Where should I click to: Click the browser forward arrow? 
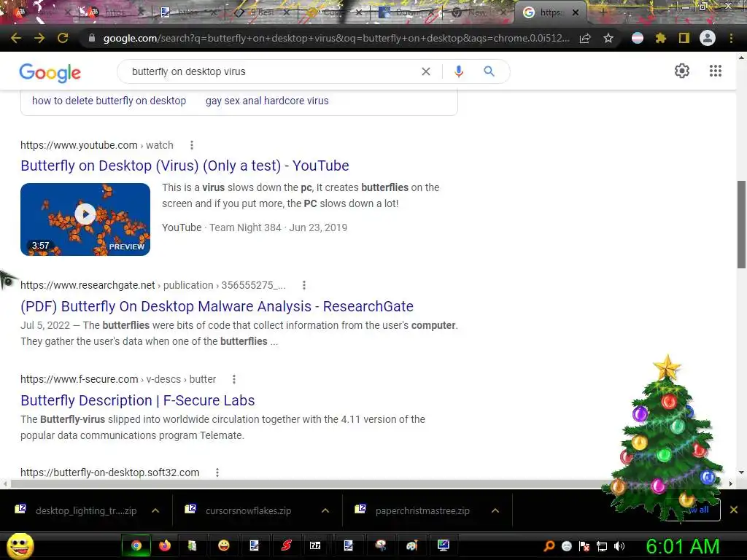point(39,38)
